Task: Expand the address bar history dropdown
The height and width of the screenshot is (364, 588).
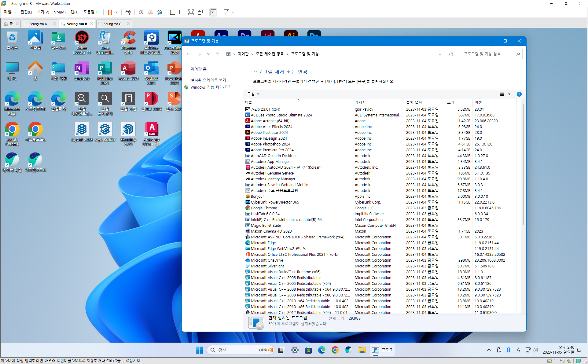Action: [440, 54]
